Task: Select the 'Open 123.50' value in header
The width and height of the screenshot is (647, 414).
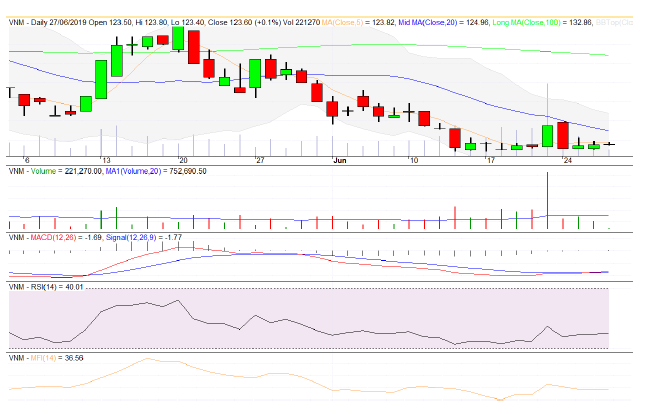Action: 110,22
